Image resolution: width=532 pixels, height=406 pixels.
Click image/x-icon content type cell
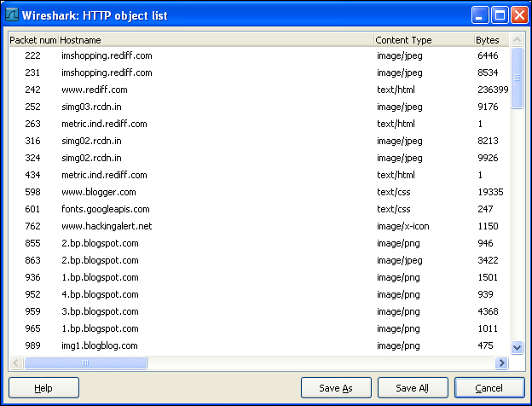click(402, 226)
